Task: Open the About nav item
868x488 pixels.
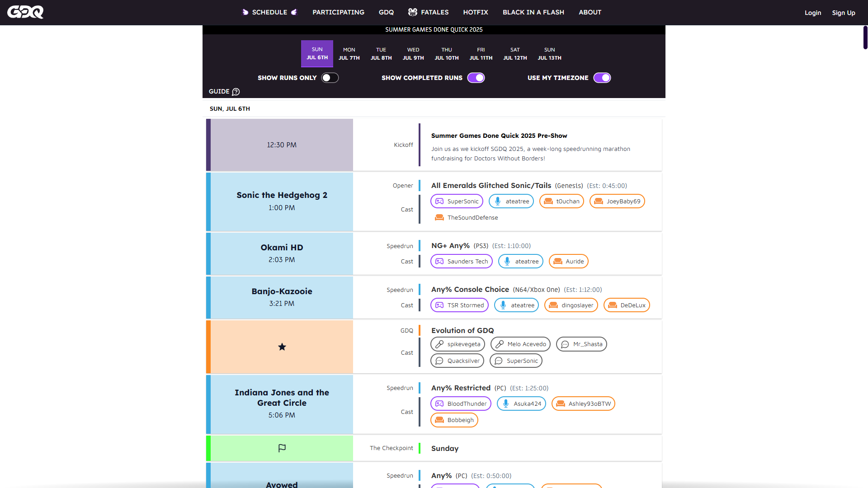Action: point(590,12)
